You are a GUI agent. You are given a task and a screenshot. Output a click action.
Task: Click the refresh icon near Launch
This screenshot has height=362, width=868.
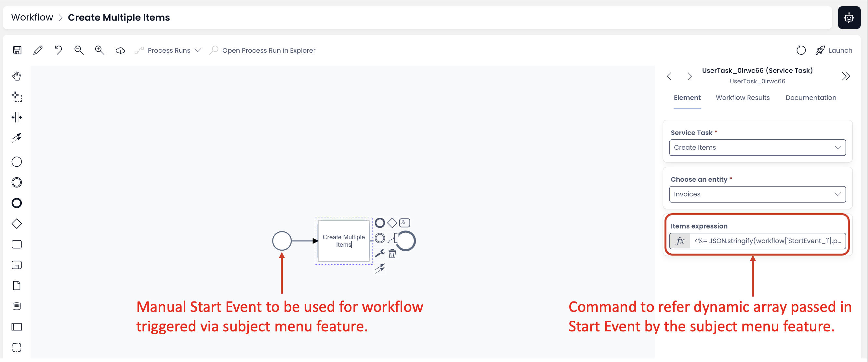801,50
